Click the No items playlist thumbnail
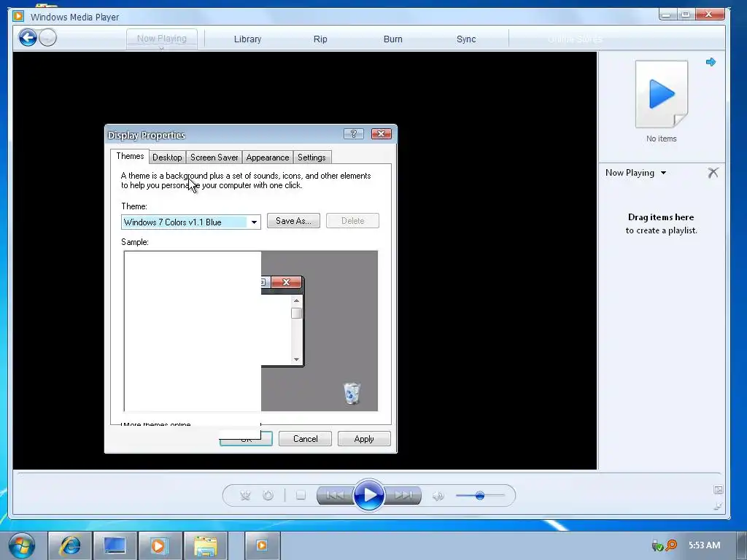Image resolution: width=747 pixels, height=560 pixels. 662,94
